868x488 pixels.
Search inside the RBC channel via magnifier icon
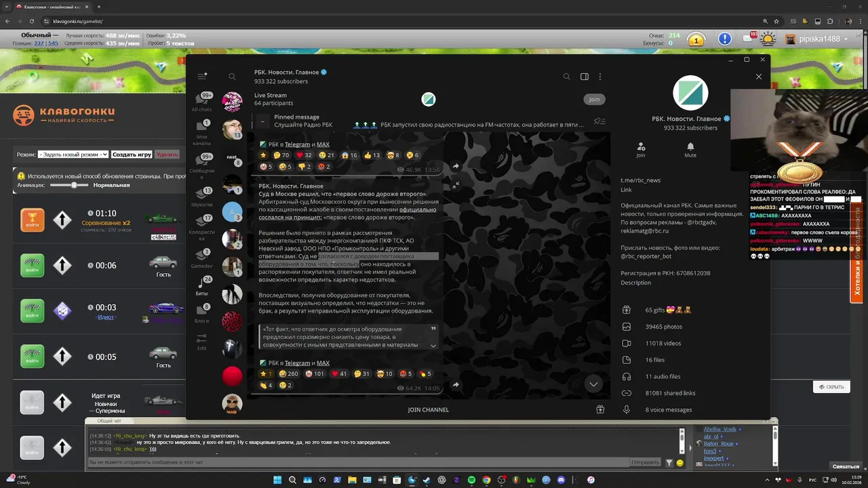tap(567, 77)
